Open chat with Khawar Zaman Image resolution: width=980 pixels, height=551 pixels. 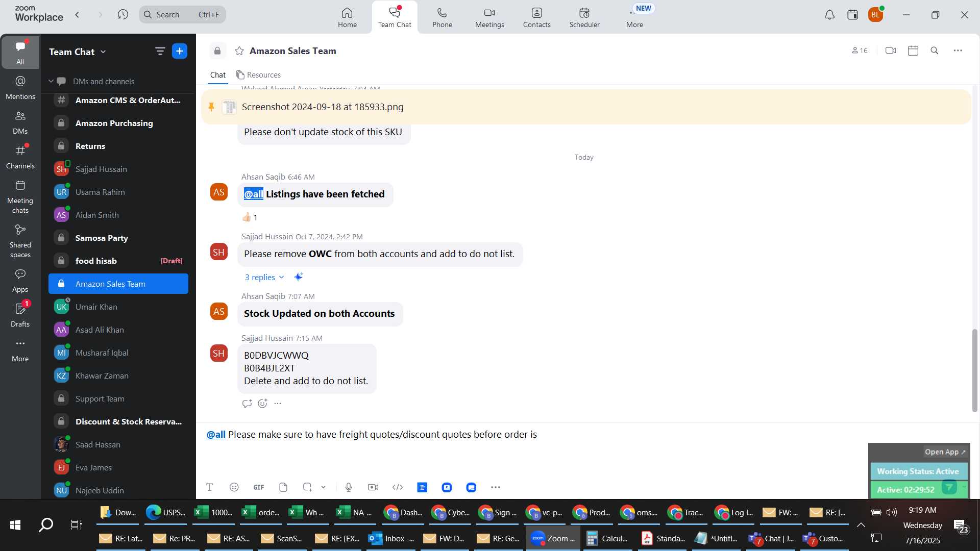pyautogui.click(x=118, y=375)
